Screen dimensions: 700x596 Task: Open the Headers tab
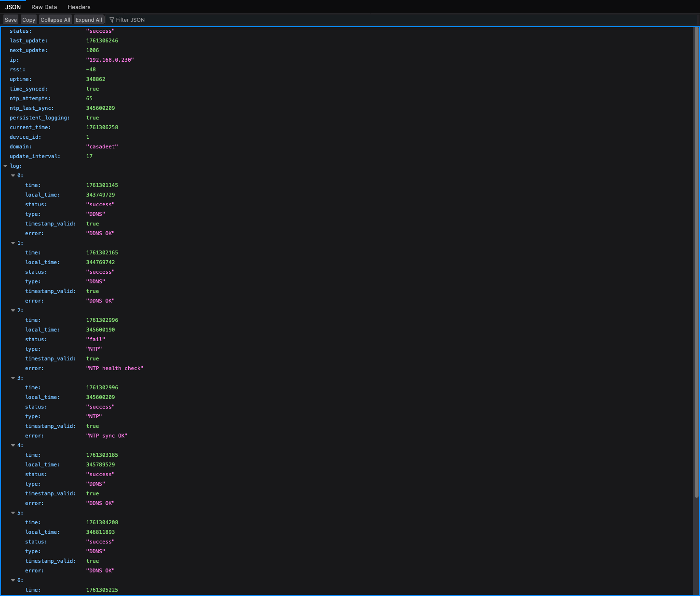coord(79,7)
